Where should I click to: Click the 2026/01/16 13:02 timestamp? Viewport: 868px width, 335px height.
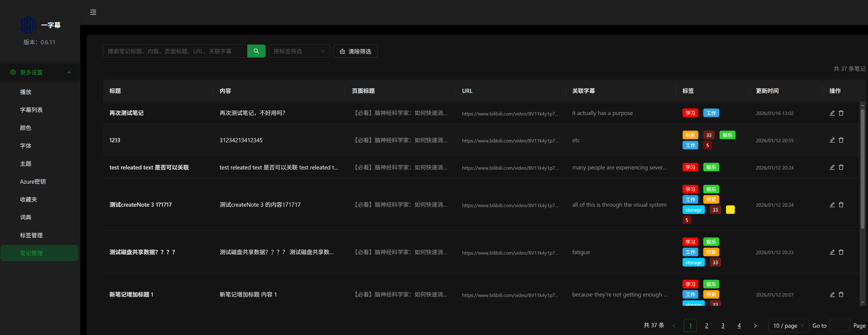pos(774,114)
